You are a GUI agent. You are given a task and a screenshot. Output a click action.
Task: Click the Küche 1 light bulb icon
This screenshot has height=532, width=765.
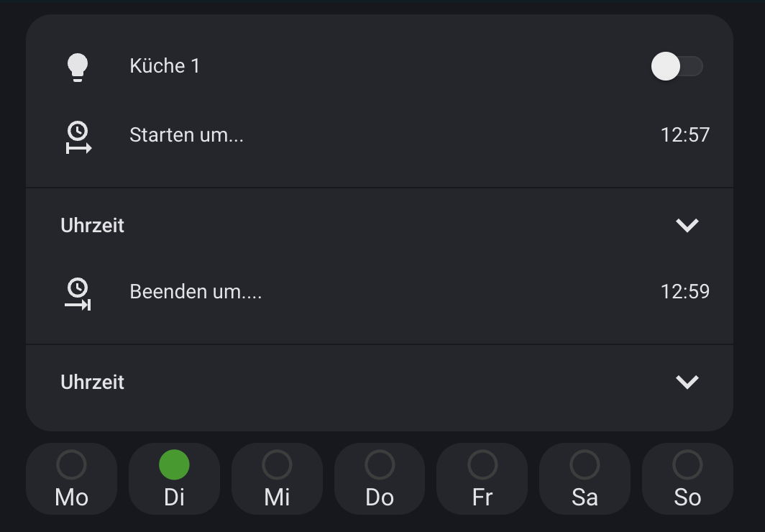click(x=78, y=67)
